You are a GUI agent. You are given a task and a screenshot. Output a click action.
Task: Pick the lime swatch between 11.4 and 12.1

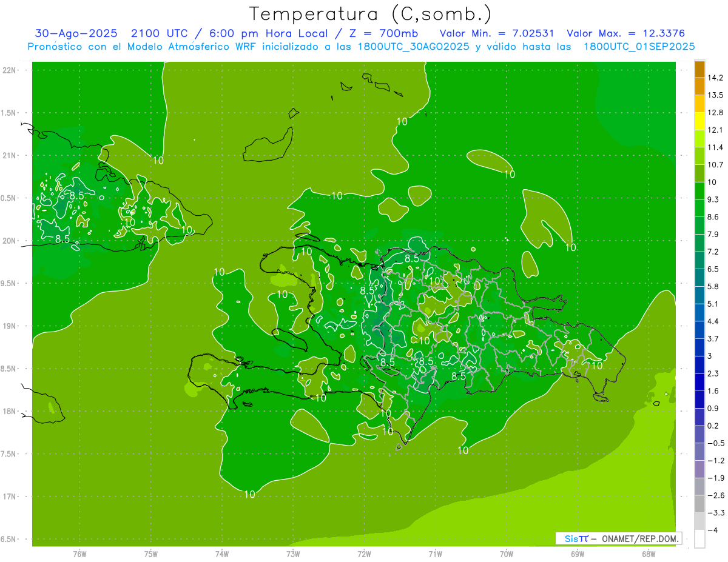point(699,138)
